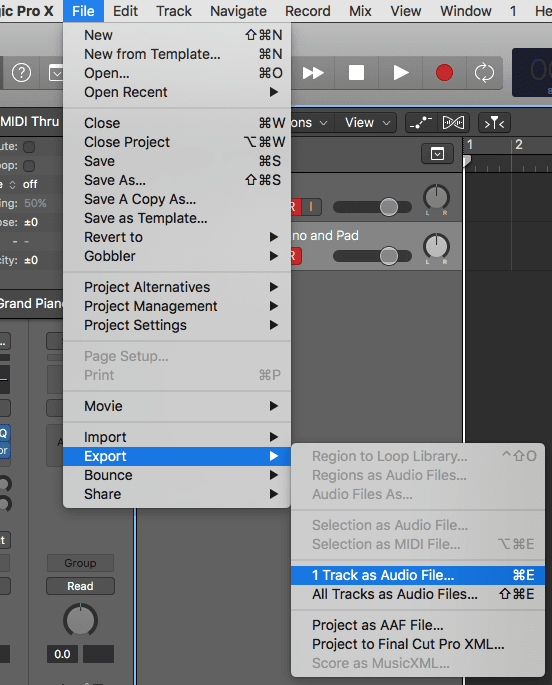Click the track header dropdown box icon

[x=437, y=154]
